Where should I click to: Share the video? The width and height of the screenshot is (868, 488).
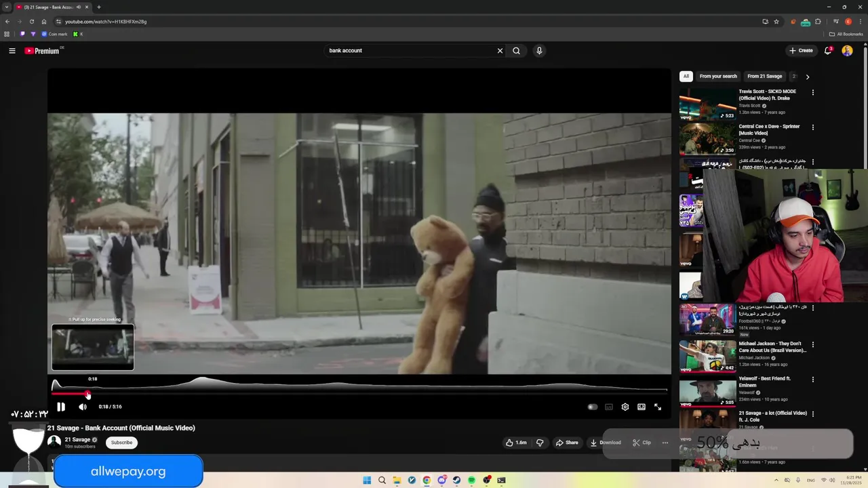click(x=567, y=443)
